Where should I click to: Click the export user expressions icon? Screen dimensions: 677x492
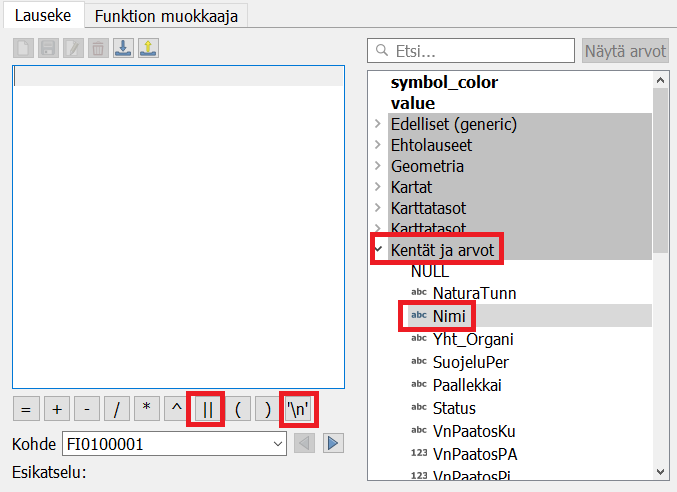(148, 48)
